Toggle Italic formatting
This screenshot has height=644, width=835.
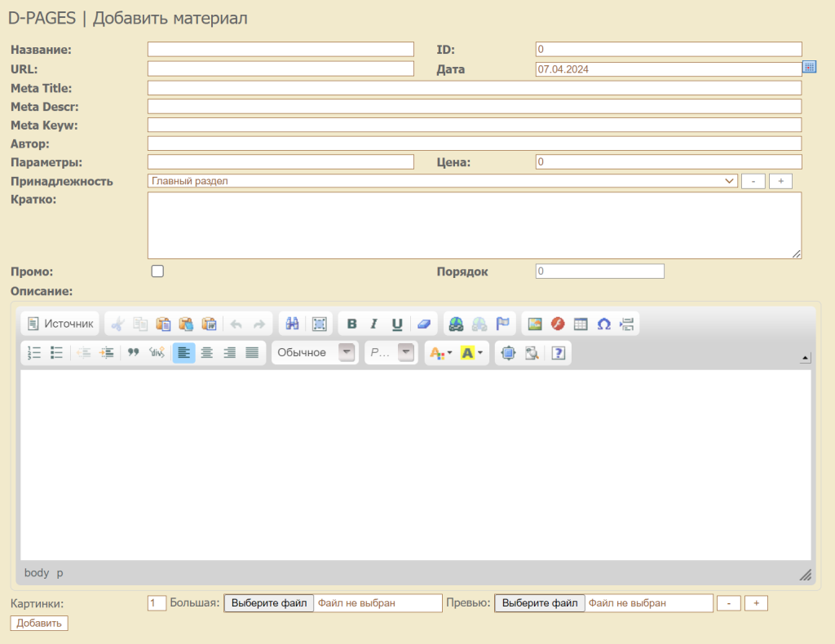point(374,324)
